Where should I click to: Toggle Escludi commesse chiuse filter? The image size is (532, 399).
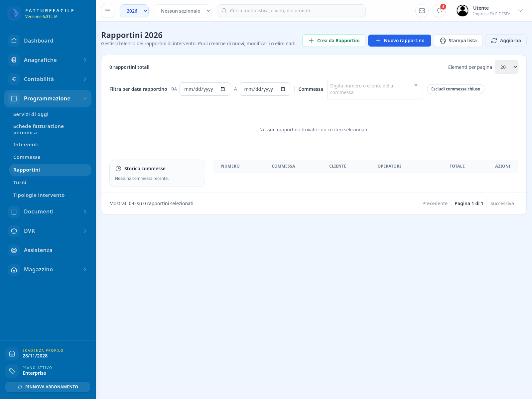(x=456, y=89)
